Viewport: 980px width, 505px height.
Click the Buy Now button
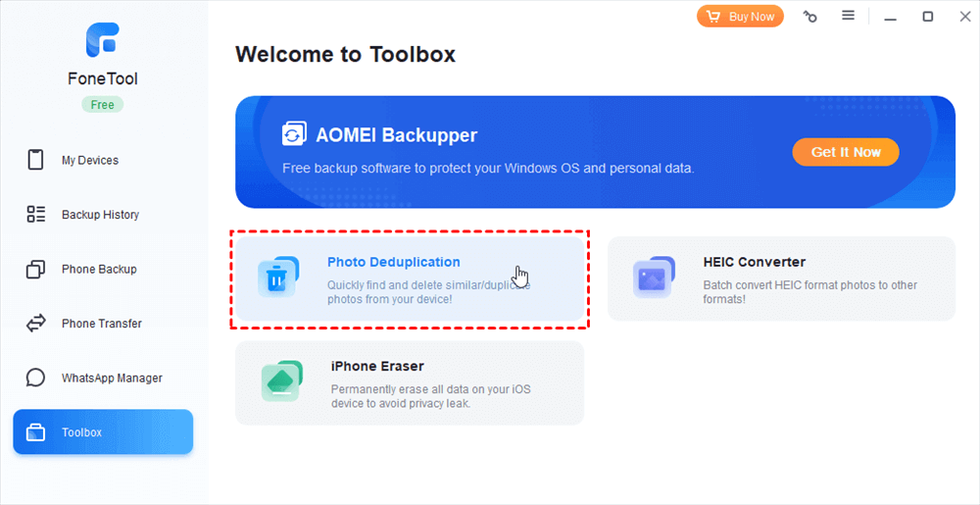pos(742,17)
